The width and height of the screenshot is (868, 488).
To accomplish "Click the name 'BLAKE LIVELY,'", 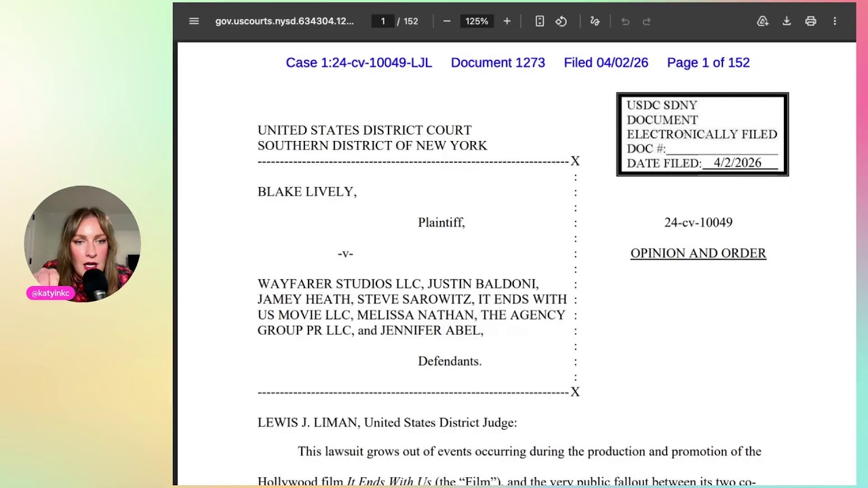I will point(307,192).
